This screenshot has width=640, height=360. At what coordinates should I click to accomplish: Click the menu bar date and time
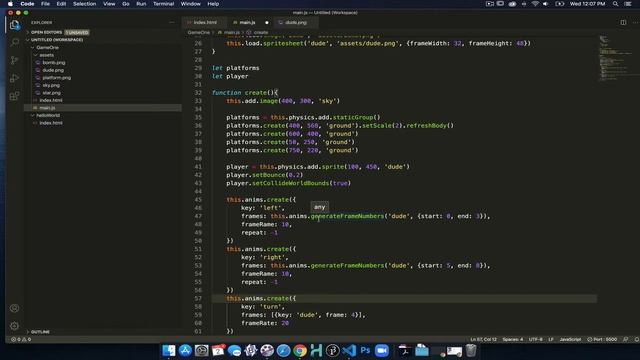tap(587, 4)
